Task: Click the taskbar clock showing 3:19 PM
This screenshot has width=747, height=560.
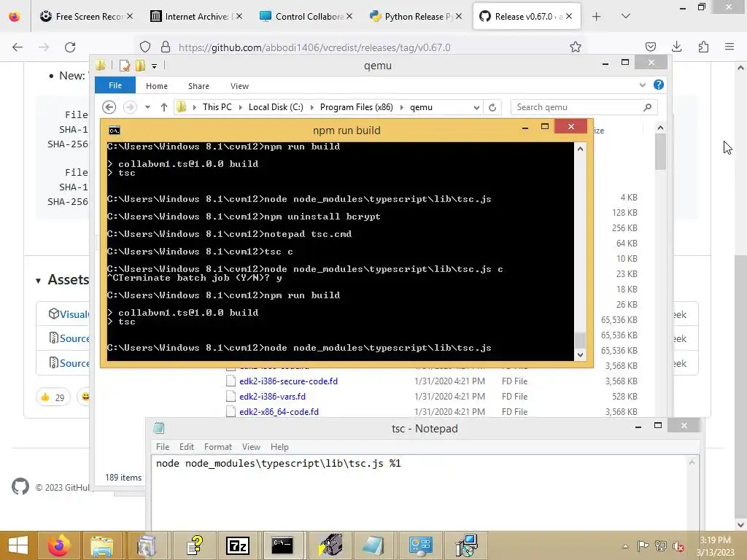Action: [x=715, y=546]
